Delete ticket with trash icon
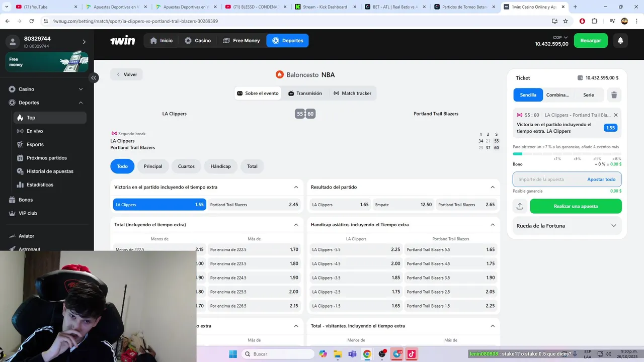Screen dimensions: 644x362 click(x=614, y=95)
